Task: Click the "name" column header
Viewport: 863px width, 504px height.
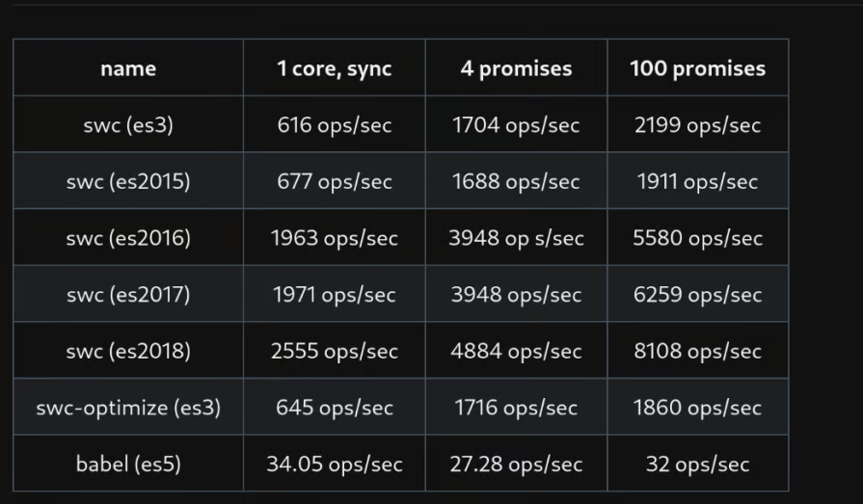Action: (x=128, y=68)
